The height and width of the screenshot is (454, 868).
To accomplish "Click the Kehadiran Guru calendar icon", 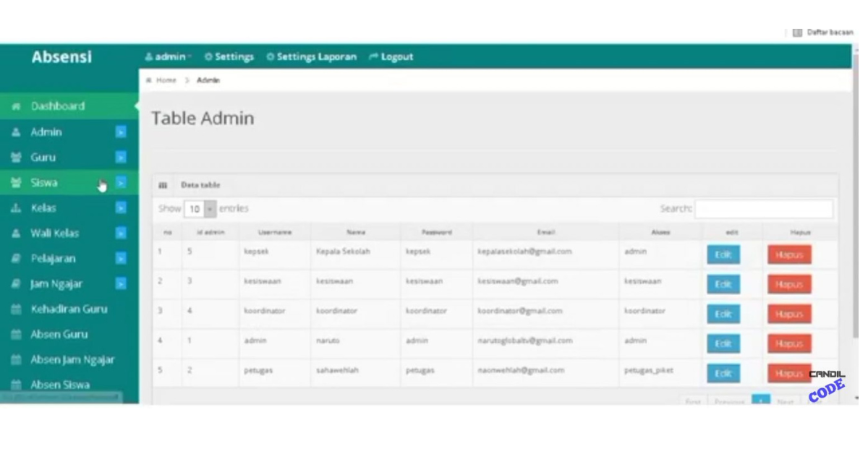I will pos(16,309).
